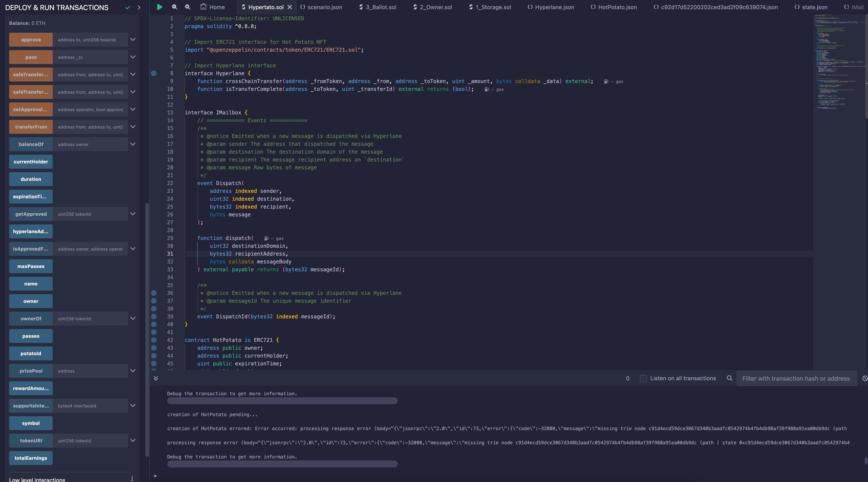This screenshot has height=482, width=868.
Task: Expand the getApproved function parameters
Action: 133,214
